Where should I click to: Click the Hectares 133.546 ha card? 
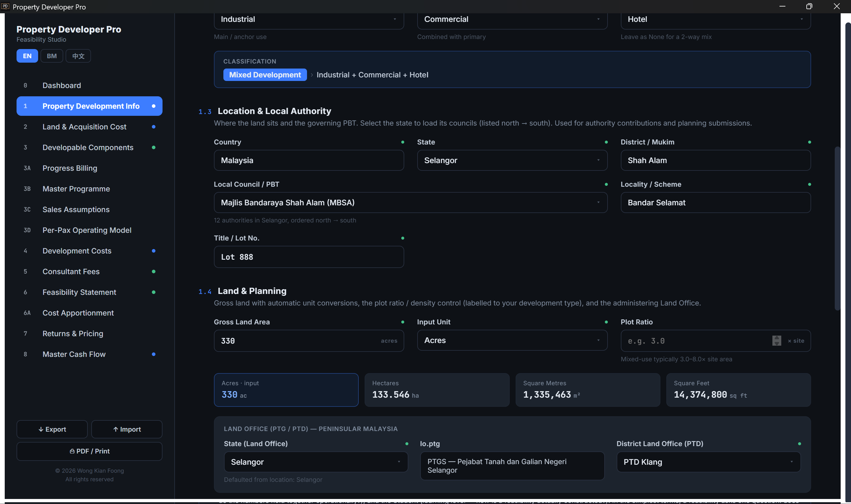click(x=437, y=390)
